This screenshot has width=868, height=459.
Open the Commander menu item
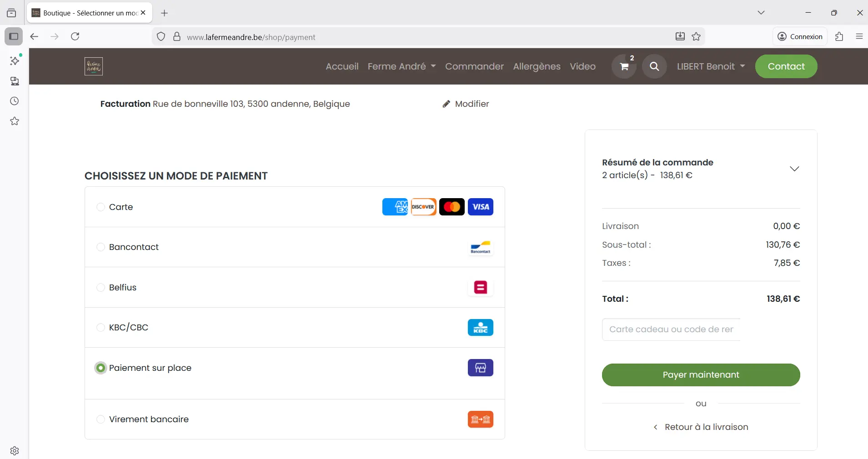click(x=474, y=67)
